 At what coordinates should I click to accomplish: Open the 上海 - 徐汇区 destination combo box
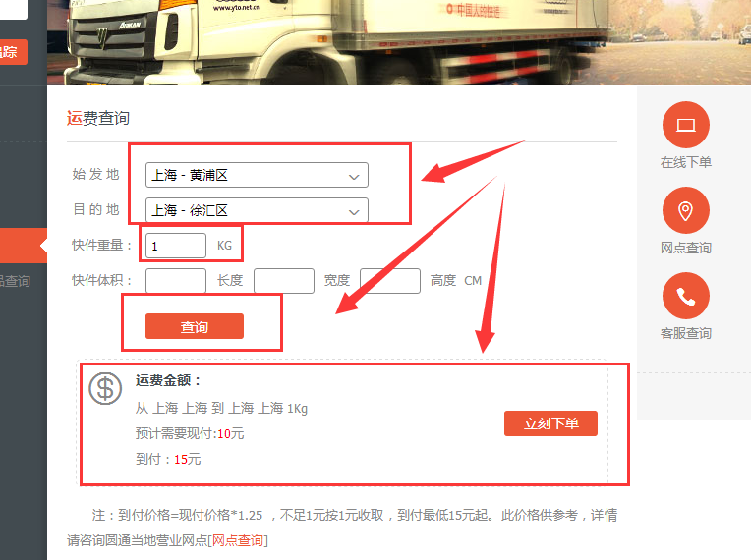coord(257,210)
